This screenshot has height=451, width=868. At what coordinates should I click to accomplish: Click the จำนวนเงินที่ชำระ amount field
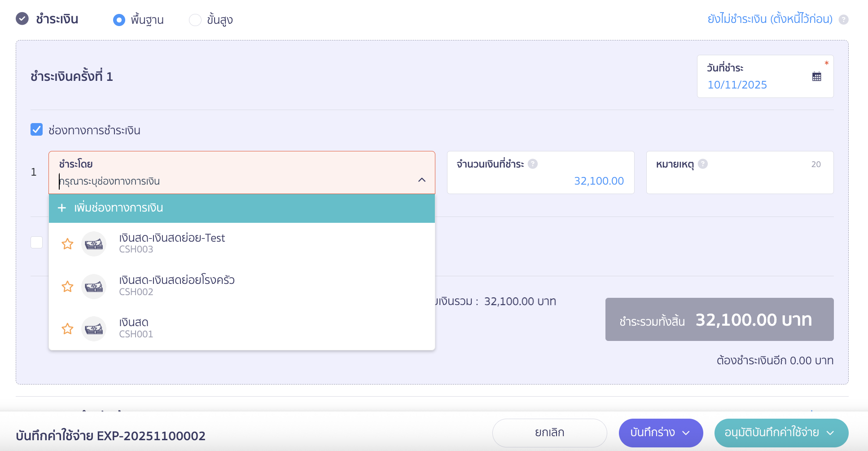599,181
